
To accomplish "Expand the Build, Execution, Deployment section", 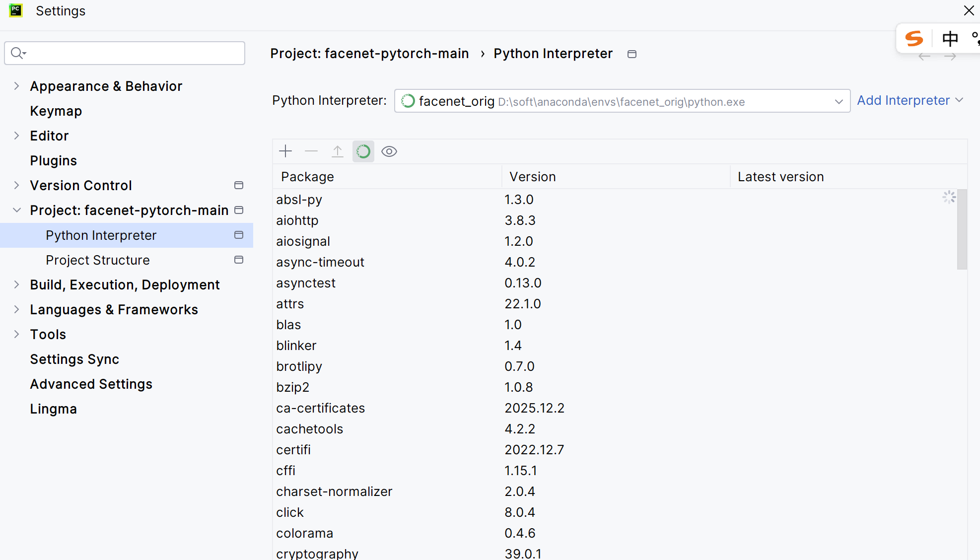I will pos(17,284).
